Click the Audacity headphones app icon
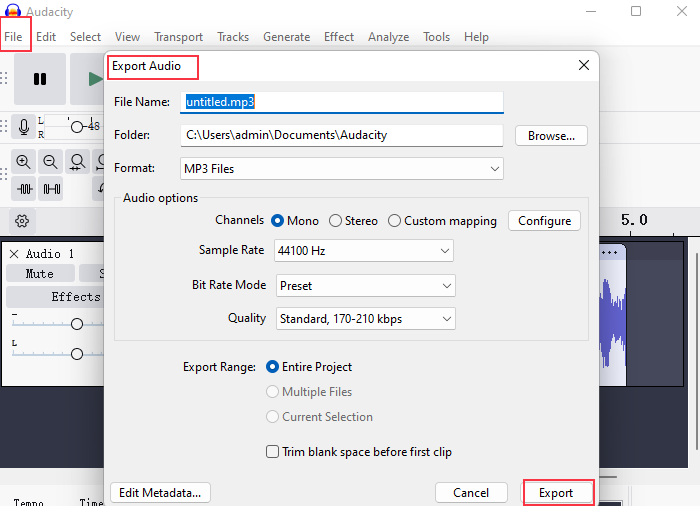This screenshot has height=506, width=700. coord(12,10)
